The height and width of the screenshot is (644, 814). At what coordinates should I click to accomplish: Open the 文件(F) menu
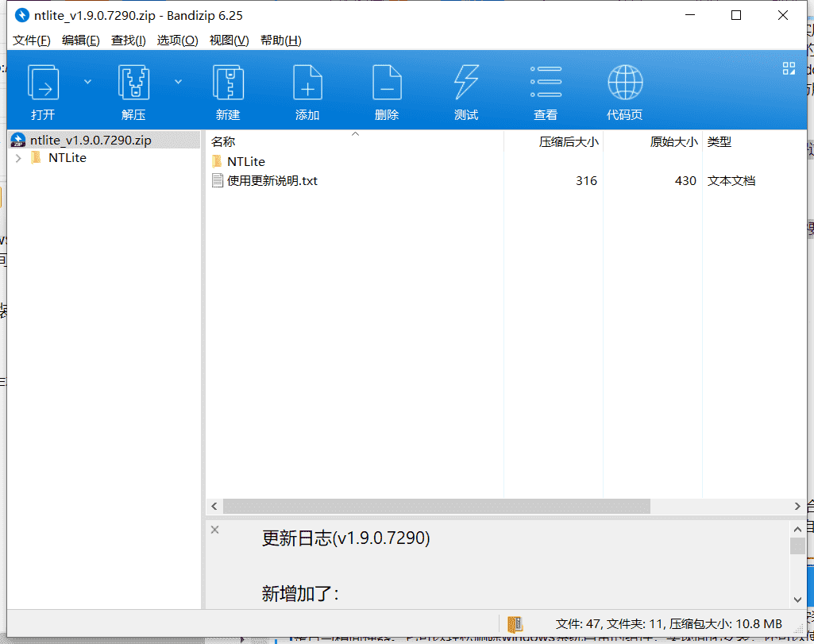[31, 40]
